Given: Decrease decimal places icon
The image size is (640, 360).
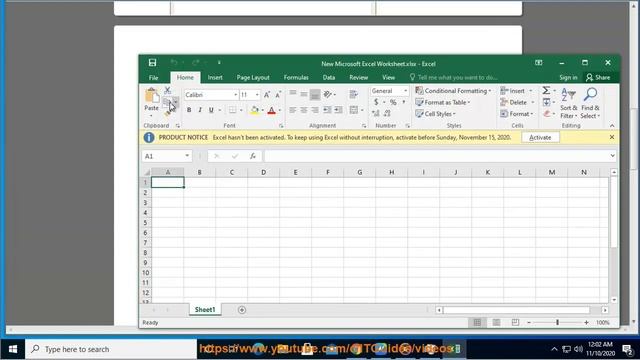Looking at the screenshot, I should (387, 113).
